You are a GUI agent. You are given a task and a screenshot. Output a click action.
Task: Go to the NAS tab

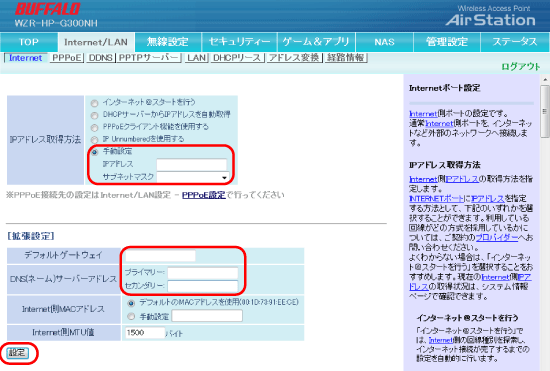pos(384,42)
